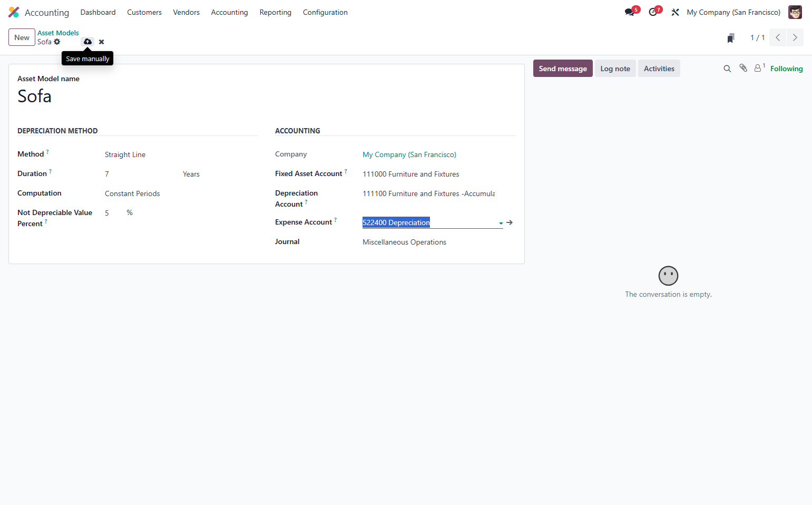Attach files with the paperclip icon
Image resolution: width=812 pixels, height=505 pixels.
point(743,68)
